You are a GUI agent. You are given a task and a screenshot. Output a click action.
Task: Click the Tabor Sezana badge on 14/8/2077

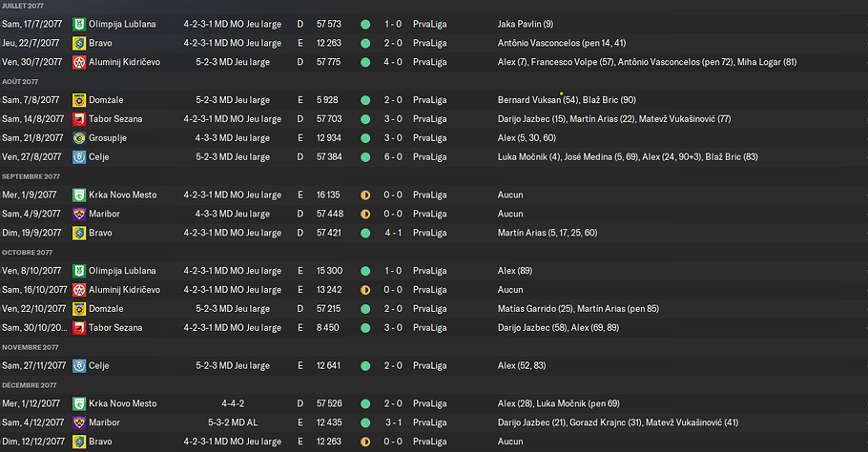tap(79, 119)
